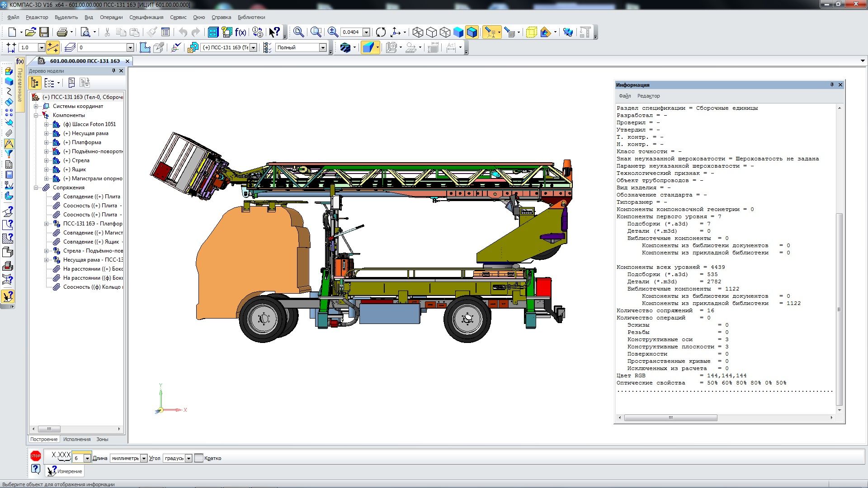The width and height of the screenshot is (868, 488).
Task: Click the Измерение button at bottom
Action: click(x=65, y=471)
